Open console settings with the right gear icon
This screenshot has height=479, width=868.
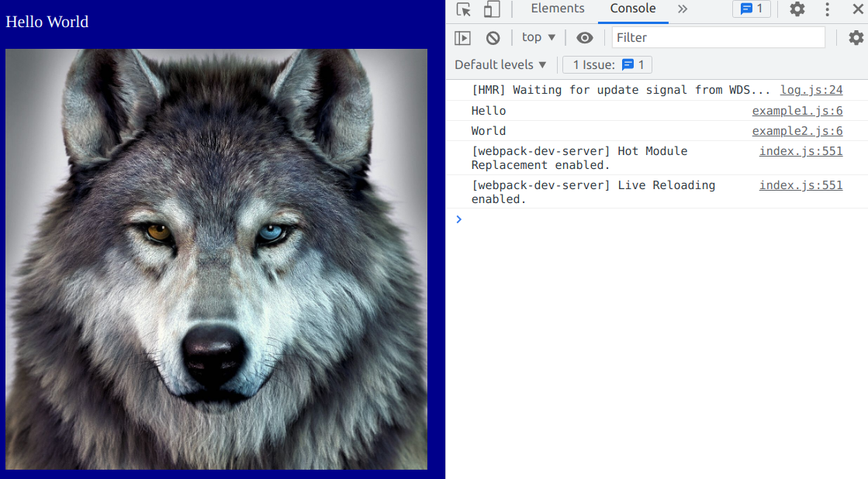click(856, 37)
